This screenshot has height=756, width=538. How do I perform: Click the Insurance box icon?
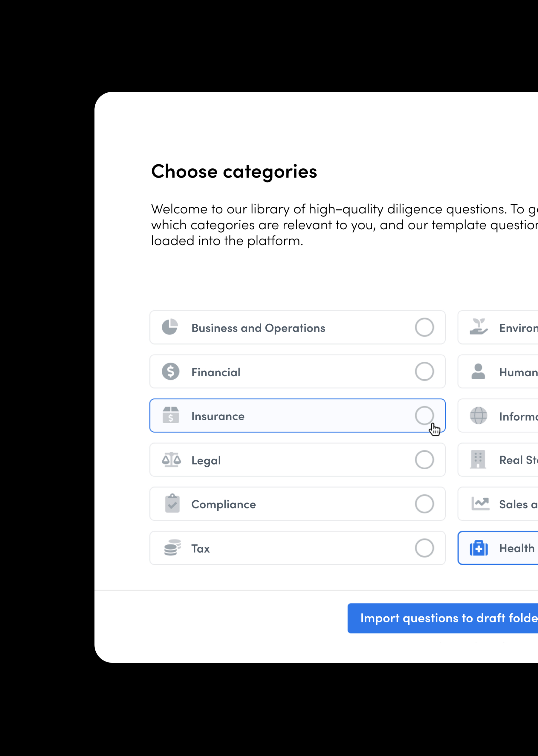click(171, 415)
